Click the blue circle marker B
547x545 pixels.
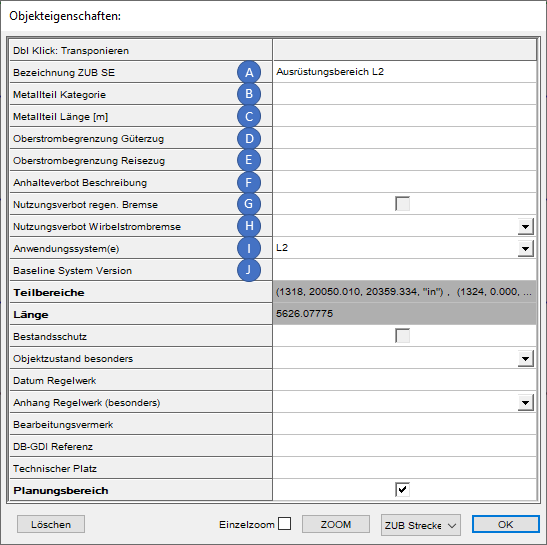[249, 94]
